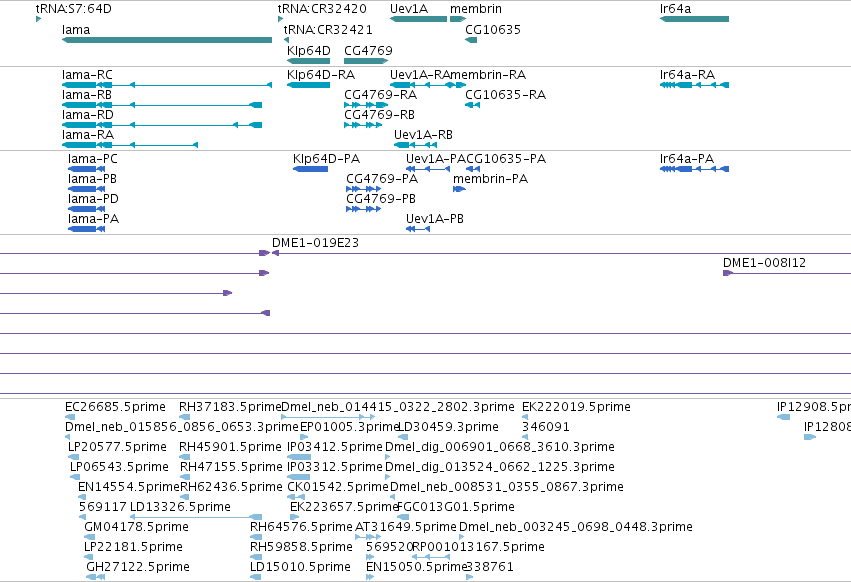The height and width of the screenshot is (582, 851).
Task: Click the Klp64D-PA protein label
Action: (326, 159)
